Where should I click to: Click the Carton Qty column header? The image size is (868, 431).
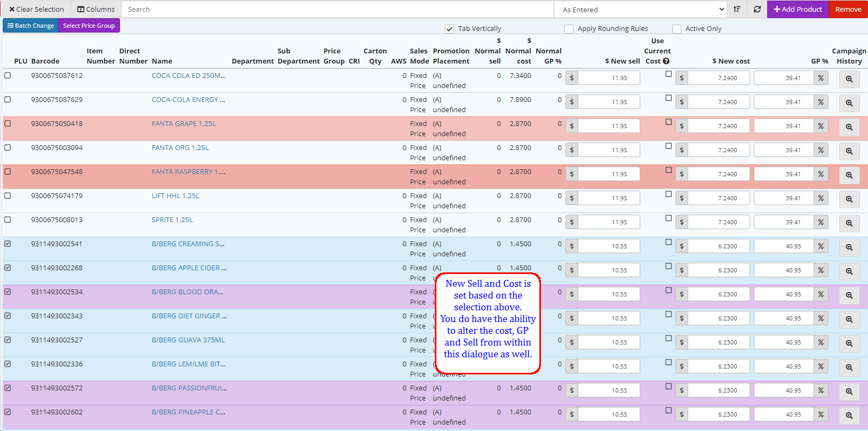click(375, 56)
